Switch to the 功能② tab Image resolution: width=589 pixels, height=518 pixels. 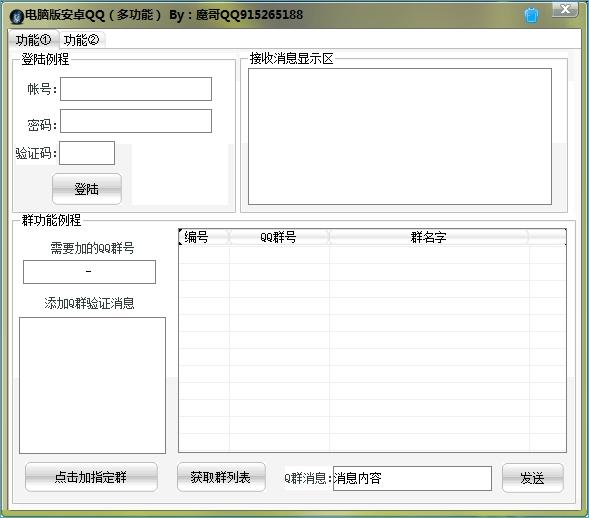point(82,39)
